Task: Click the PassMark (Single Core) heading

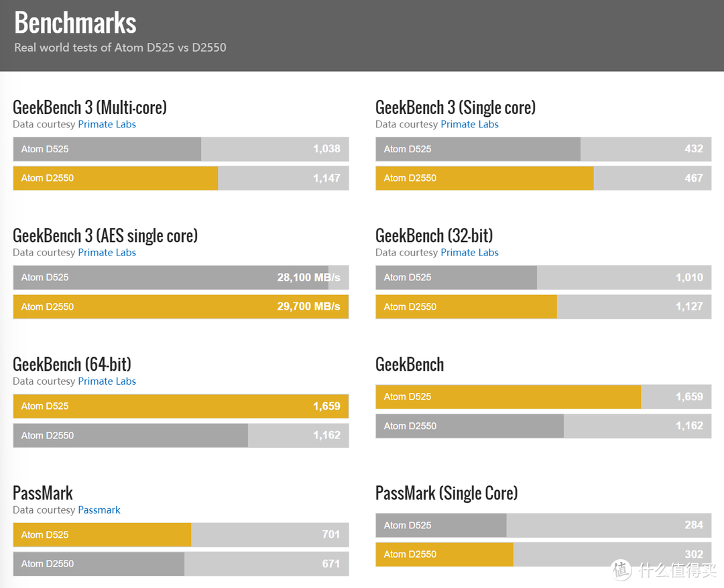Action: (x=446, y=493)
